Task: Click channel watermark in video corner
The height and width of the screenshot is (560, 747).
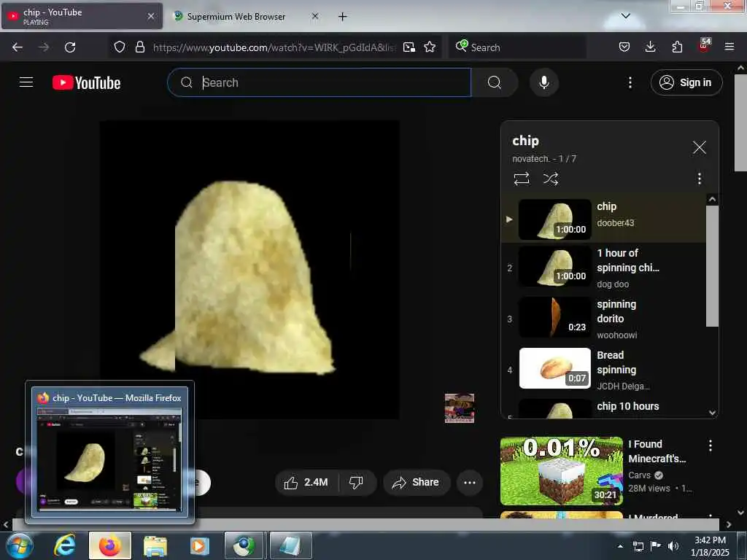Action: tap(460, 408)
